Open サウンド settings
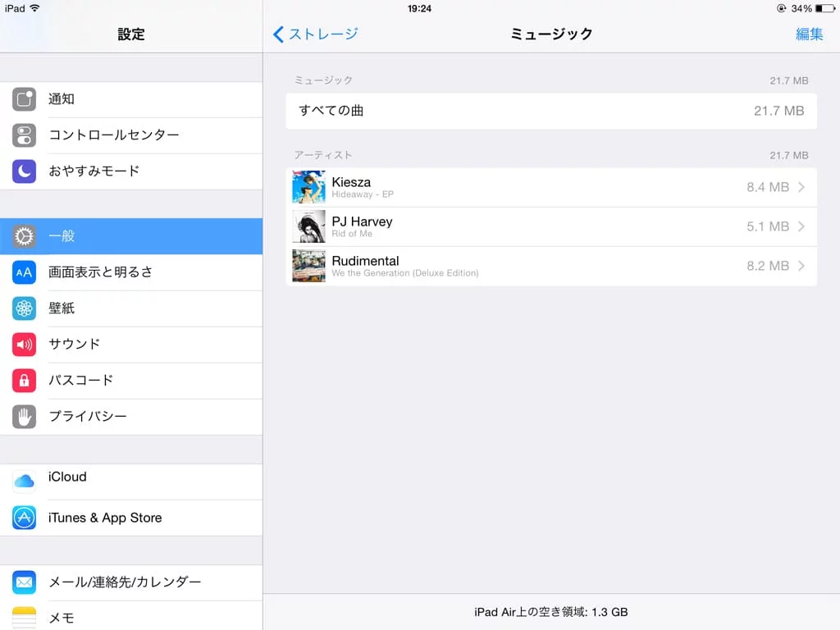 tap(131, 344)
